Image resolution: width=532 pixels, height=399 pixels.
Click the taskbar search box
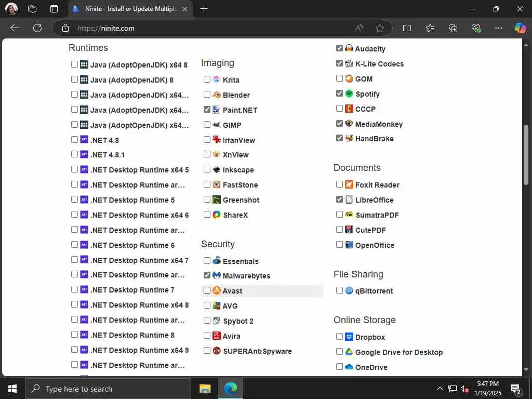point(108,389)
